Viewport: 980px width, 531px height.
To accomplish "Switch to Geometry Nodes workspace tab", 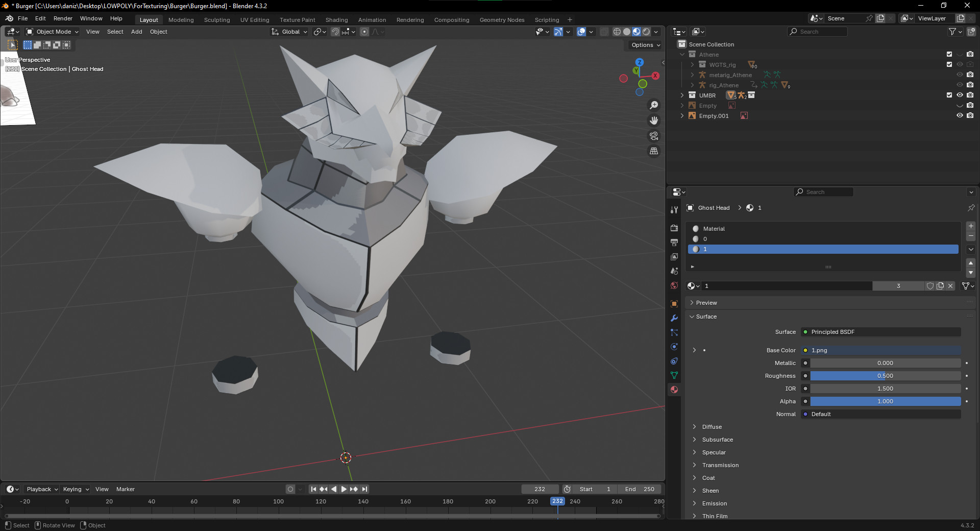I will pos(502,20).
